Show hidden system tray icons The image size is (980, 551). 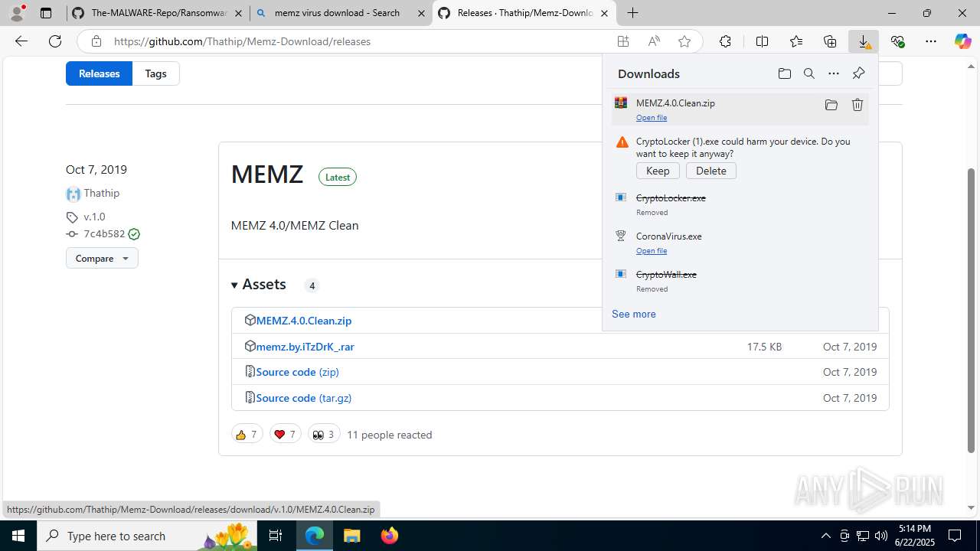click(x=825, y=536)
